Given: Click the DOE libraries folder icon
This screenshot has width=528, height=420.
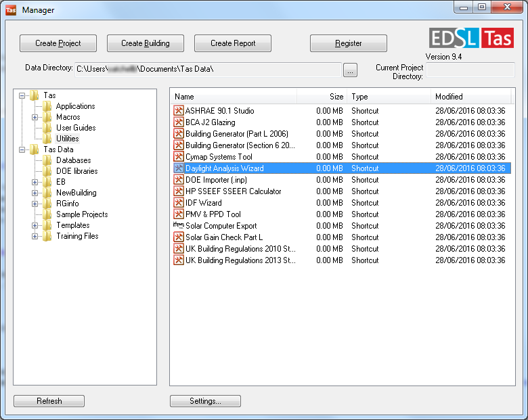Looking at the screenshot, I should pos(47,171).
